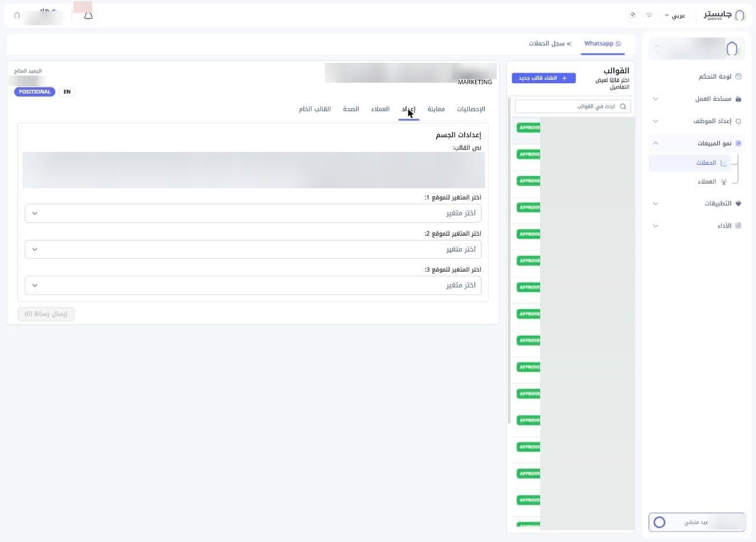Open variable dropdown for position 2
The height and width of the screenshot is (542, 756).
pos(253,249)
